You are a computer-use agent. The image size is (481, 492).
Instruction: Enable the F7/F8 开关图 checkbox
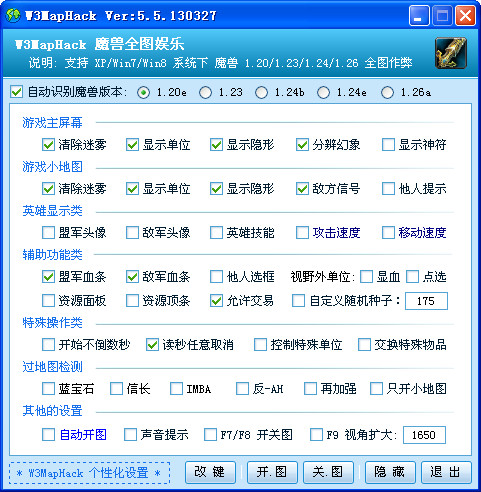coord(210,435)
